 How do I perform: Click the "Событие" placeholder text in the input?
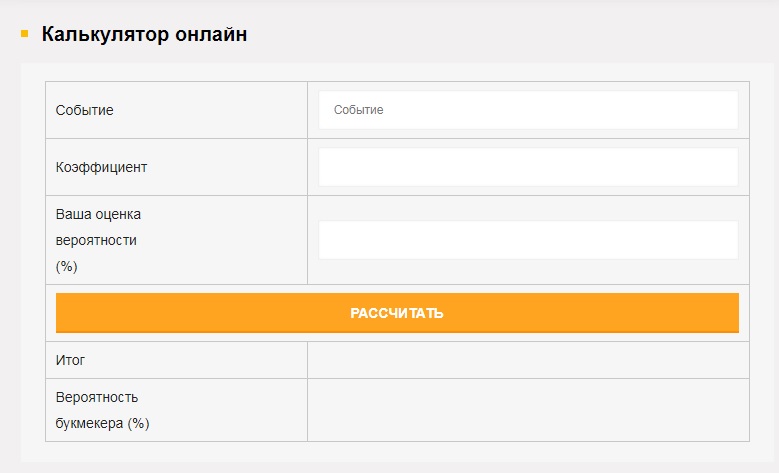359,110
